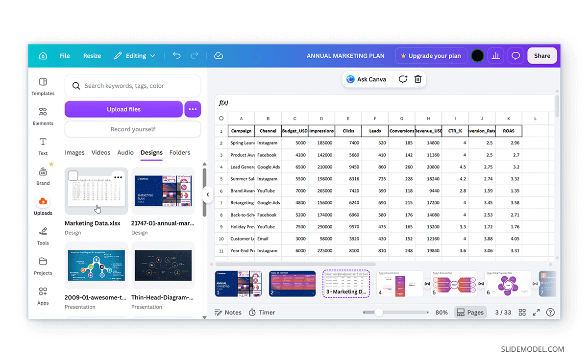Viewport: 588px width, 364px height.
Task: Toggle the Pages view button
Action: pyautogui.click(x=470, y=313)
